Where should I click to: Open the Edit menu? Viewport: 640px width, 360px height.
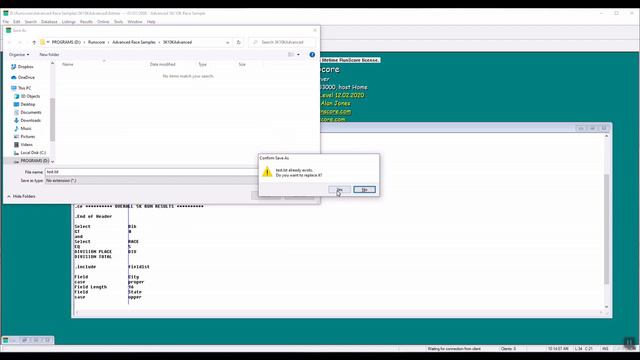[x=16, y=22]
